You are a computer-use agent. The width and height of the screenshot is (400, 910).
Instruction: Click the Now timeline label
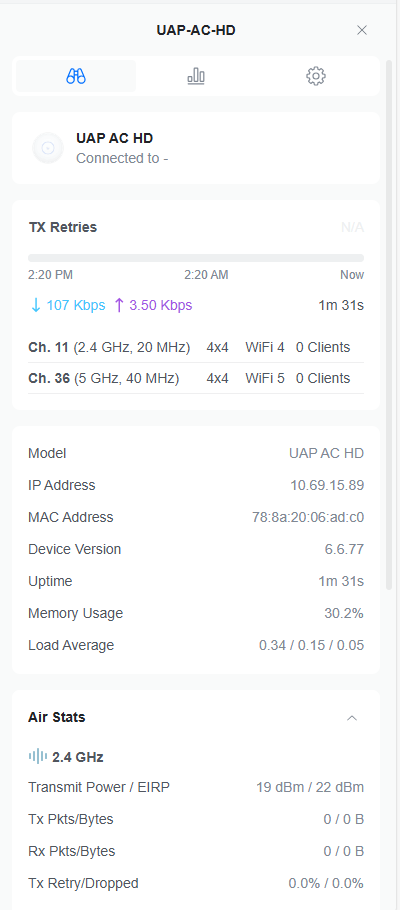click(352, 275)
